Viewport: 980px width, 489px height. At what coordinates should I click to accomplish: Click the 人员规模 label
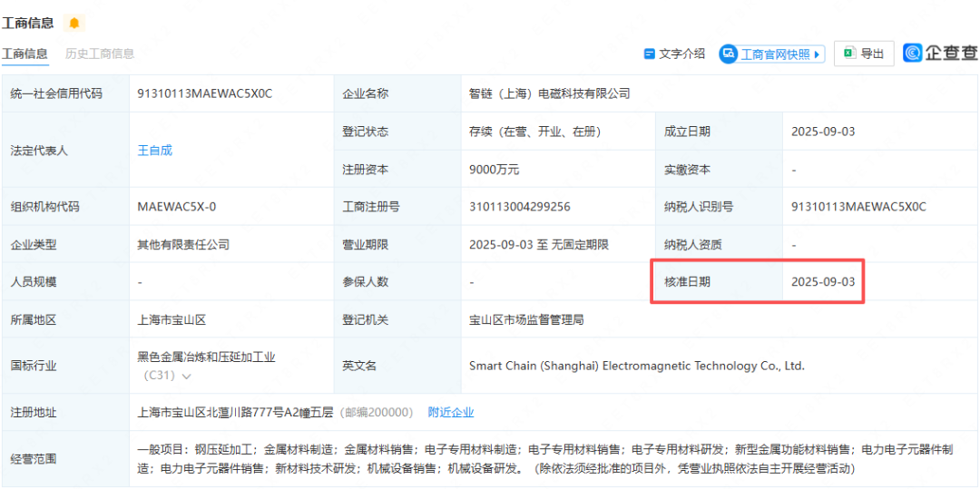34,281
